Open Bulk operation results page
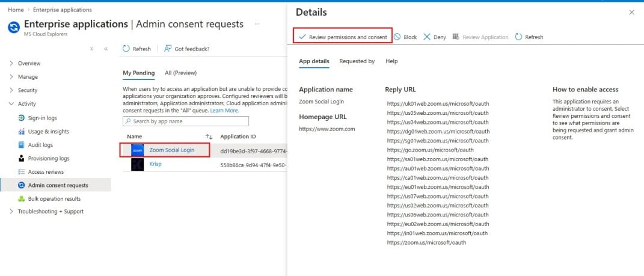 [x=54, y=199]
